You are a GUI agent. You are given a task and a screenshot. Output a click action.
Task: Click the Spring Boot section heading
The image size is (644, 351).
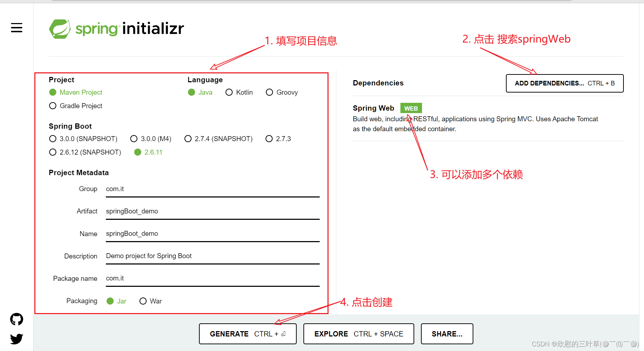pyautogui.click(x=70, y=126)
